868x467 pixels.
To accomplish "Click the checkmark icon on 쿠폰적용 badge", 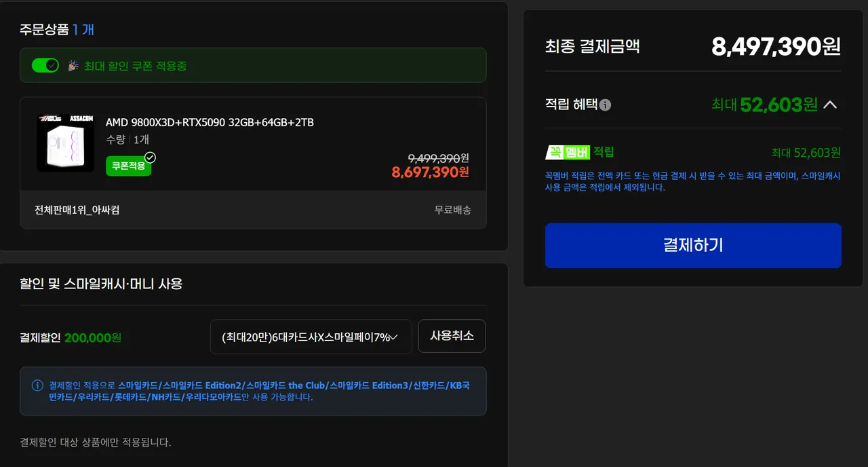I will pos(151,157).
